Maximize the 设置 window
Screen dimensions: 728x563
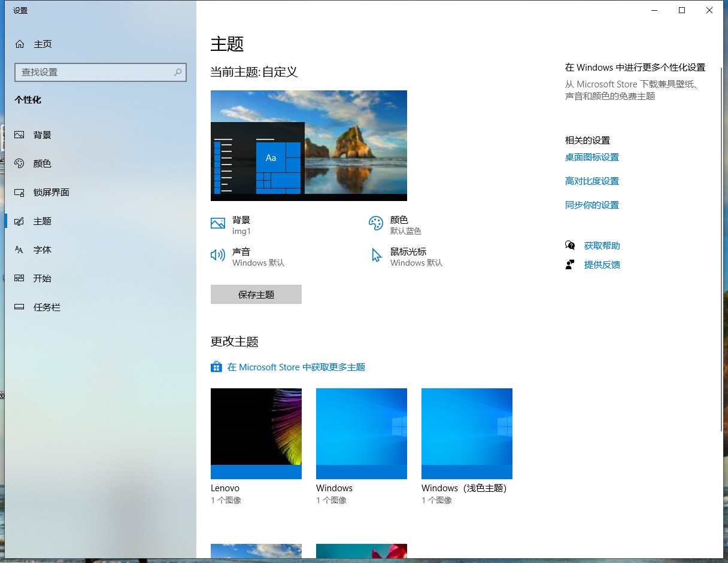tap(681, 10)
